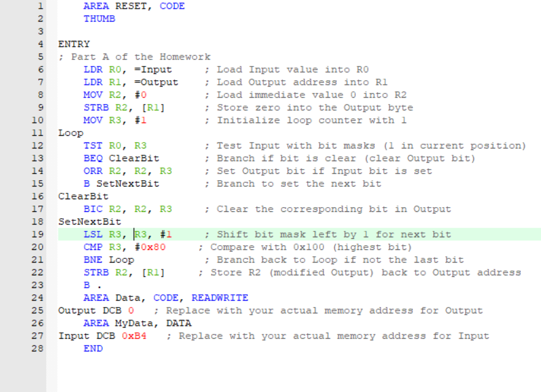Click line number 28 in the gutter
This screenshot has height=392, width=541.
pyautogui.click(x=37, y=348)
